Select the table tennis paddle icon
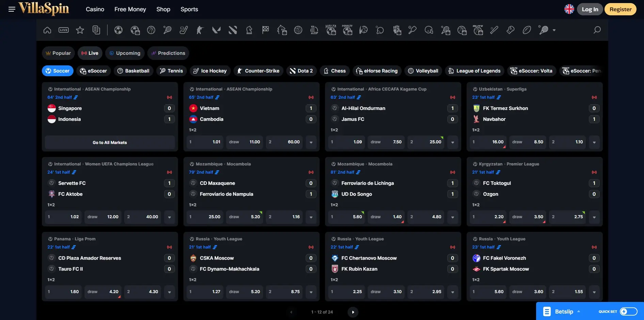 pos(380,30)
